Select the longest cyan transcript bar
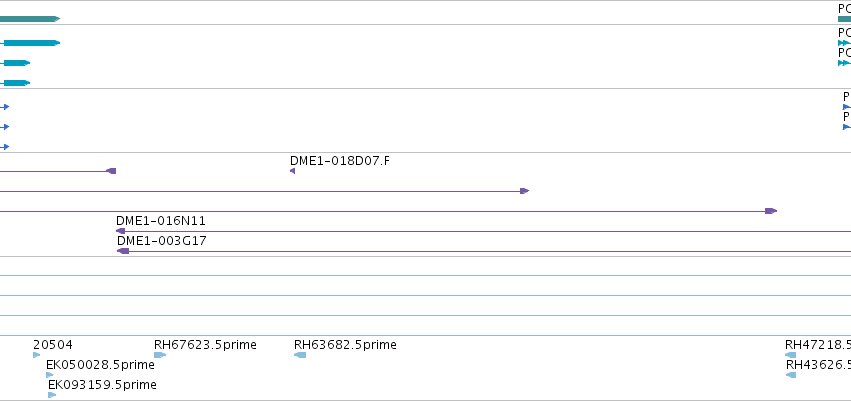The image size is (851, 401). point(32,43)
